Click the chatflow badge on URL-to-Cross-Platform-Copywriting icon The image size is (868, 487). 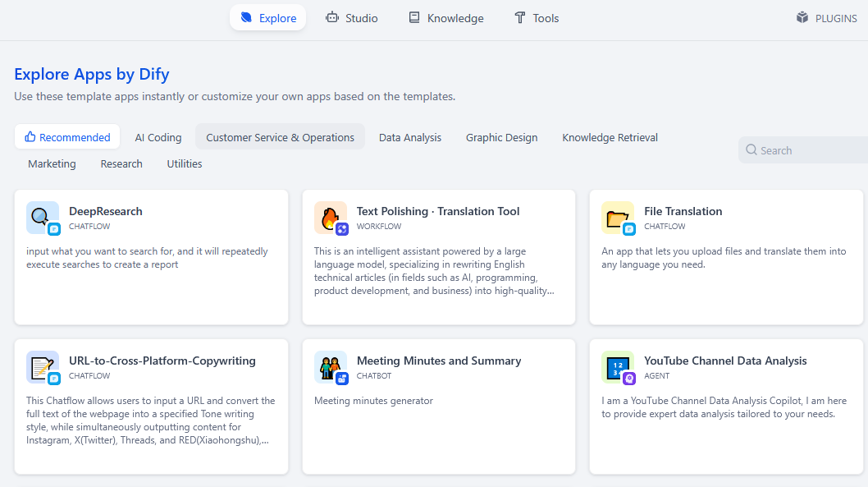point(53,379)
